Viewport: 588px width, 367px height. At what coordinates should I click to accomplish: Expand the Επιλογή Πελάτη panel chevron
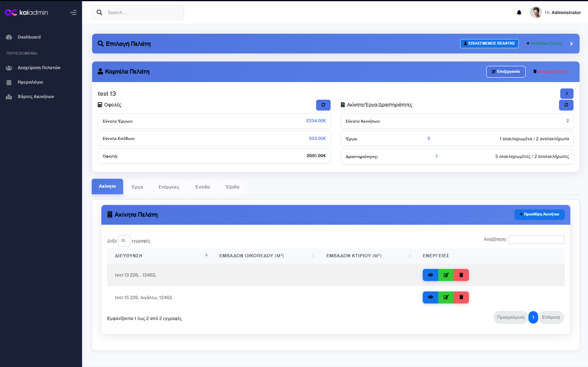[571, 44]
